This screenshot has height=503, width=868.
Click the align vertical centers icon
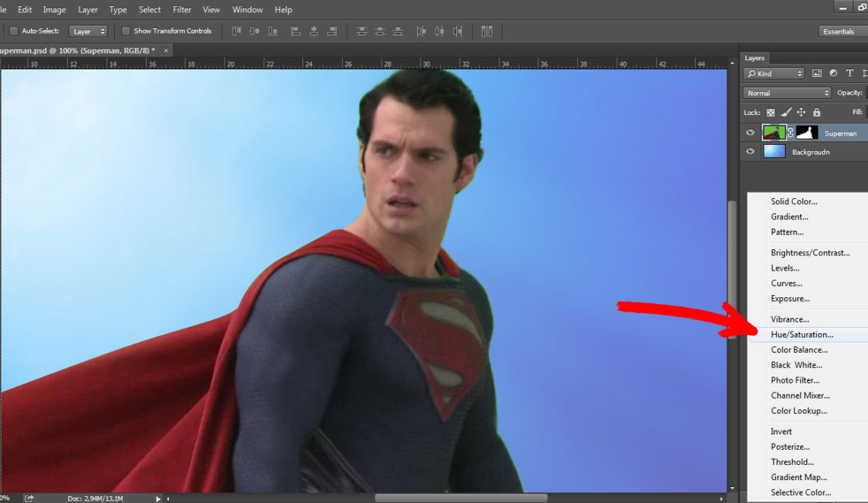(x=254, y=31)
